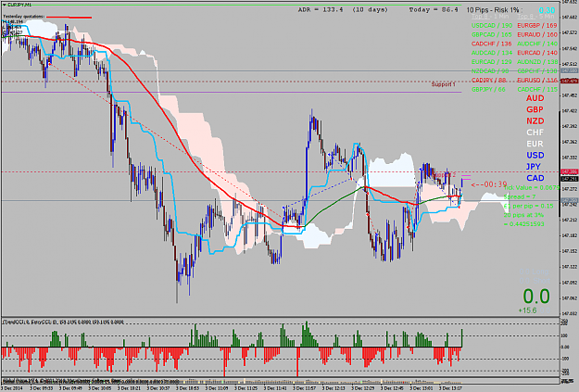The width and height of the screenshot is (579, 392).
Task: Click the red candle countdown timer 00:39
Action: pos(489,184)
